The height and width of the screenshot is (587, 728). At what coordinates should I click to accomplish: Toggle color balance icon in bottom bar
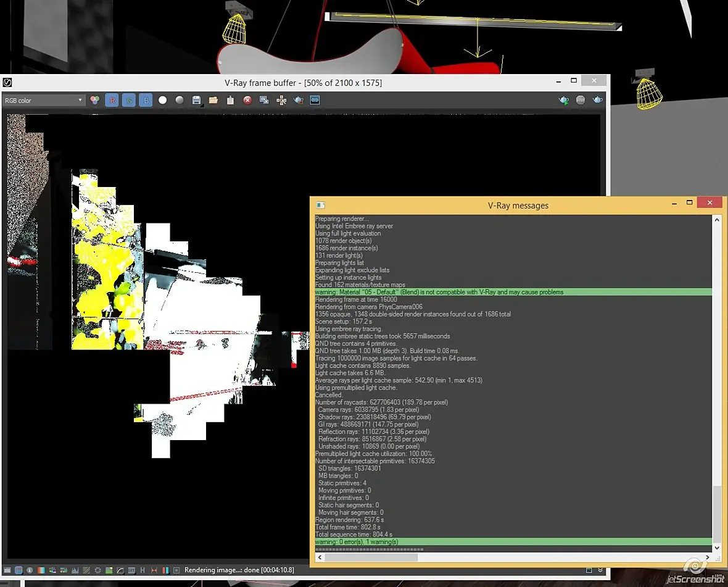click(64, 570)
